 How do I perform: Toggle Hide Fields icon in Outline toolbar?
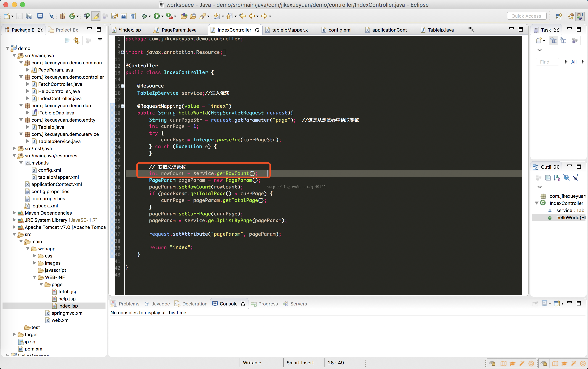point(566,178)
